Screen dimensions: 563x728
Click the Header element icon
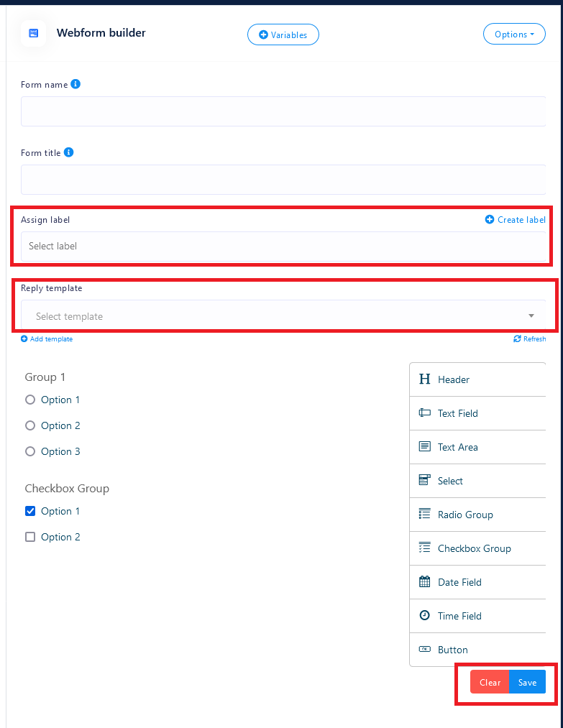point(424,379)
